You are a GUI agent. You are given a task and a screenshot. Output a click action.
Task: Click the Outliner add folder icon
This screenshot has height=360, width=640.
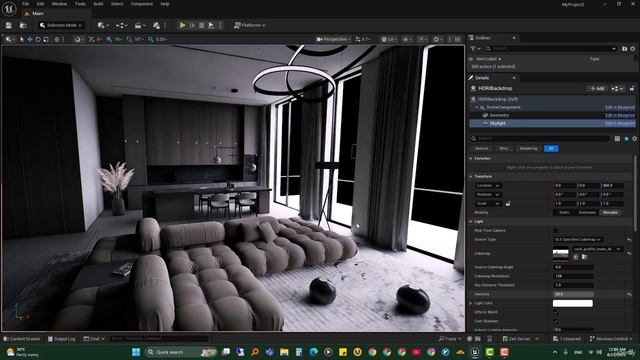[x=624, y=49]
